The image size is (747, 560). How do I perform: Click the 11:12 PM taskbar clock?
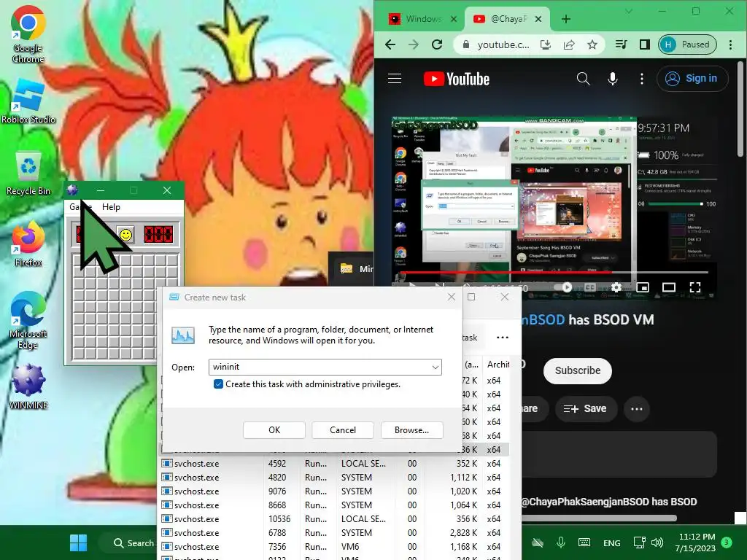695,542
